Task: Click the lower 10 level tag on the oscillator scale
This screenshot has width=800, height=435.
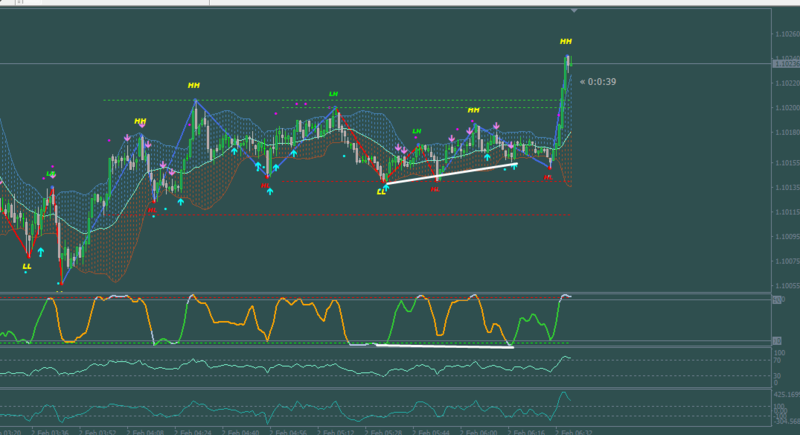Action: click(x=777, y=341)
